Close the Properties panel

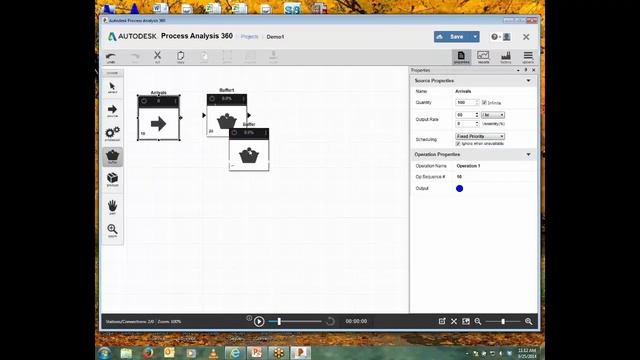tap(533, 71)
